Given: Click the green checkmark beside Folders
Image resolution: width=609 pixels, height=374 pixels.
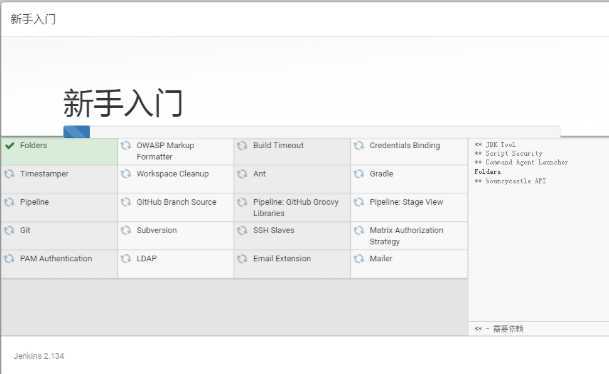Looking at the screenshot, I should click(10, 146).
